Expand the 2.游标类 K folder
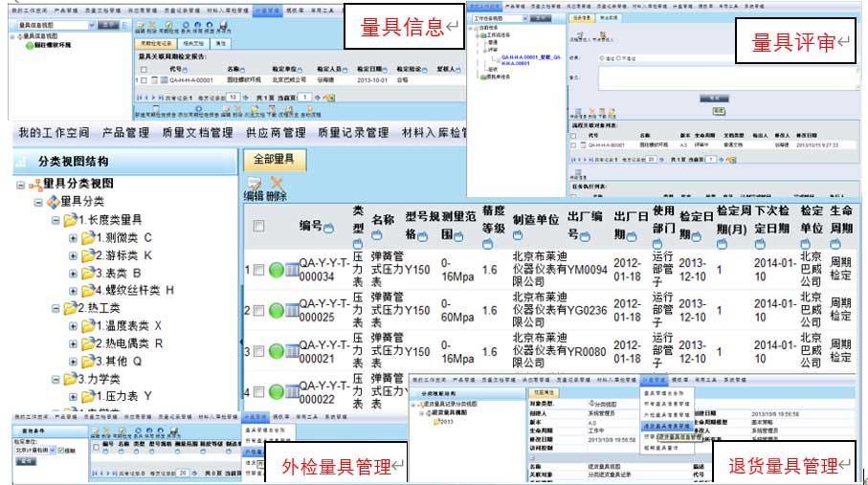 (x=73, y=255)
